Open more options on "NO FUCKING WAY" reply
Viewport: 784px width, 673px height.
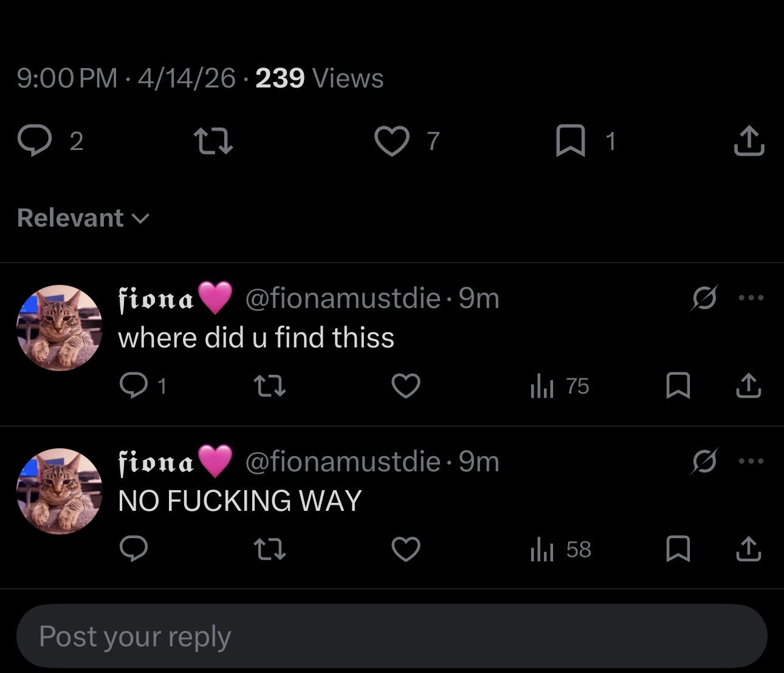(x=751, y=461)
